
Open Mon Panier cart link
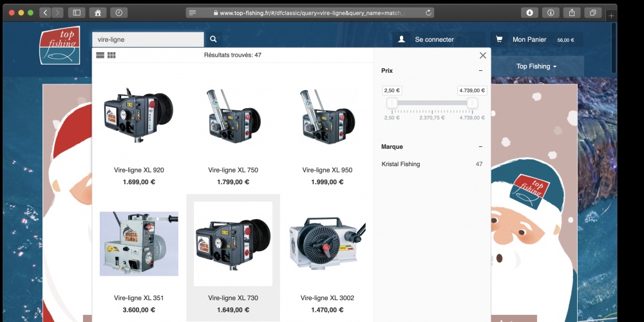(529, 39)
